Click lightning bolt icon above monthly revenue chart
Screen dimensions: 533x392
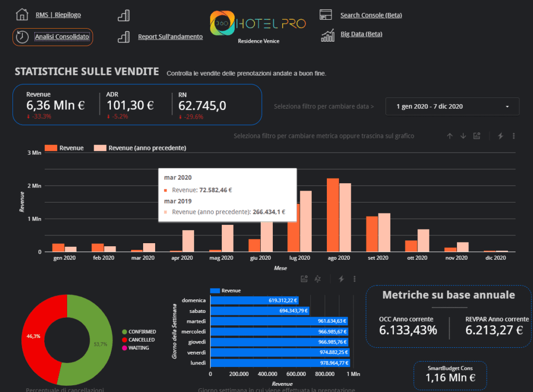[x=501, y=136]
